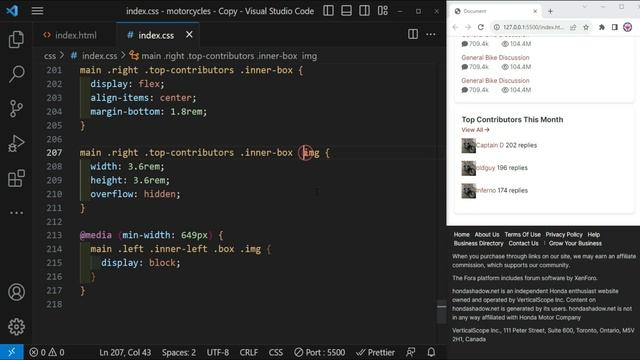
Task: Open View All contributors link
Action: click(475, 130)
